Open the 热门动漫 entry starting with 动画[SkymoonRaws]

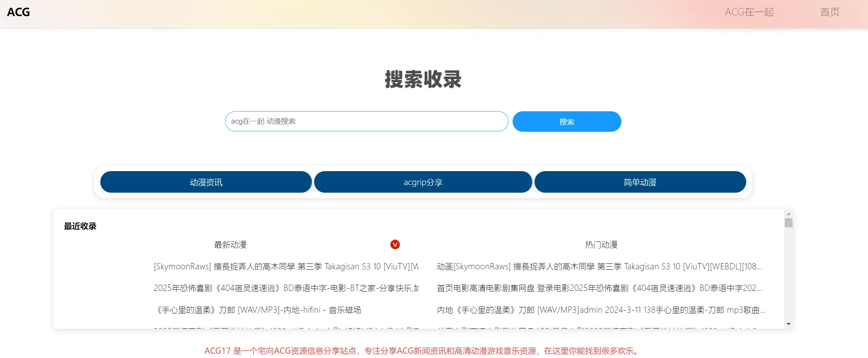point(599,267)
